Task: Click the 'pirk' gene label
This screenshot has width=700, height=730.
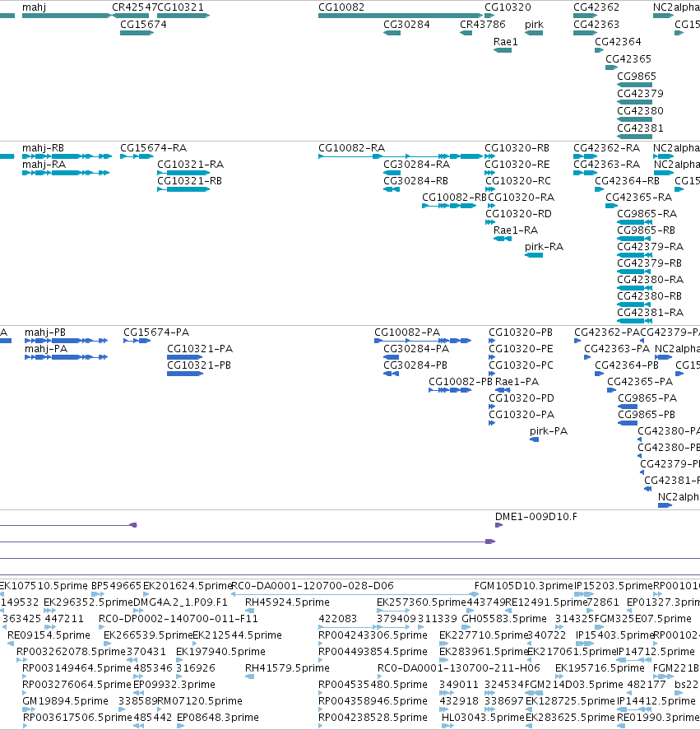Action: click(534, 24)
